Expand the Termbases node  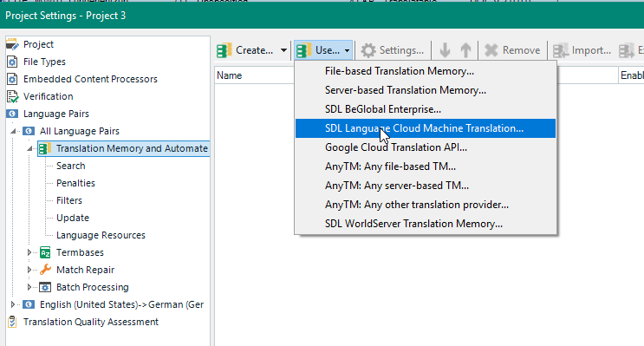pyautogui.click(x=29, y=252)
